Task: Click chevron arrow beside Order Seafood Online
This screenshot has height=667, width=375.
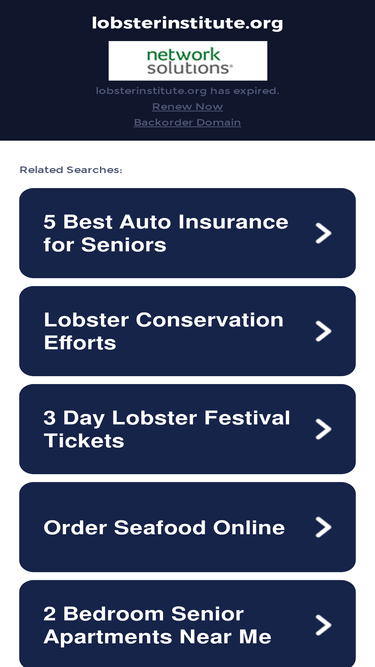Action: coord(323,527)
